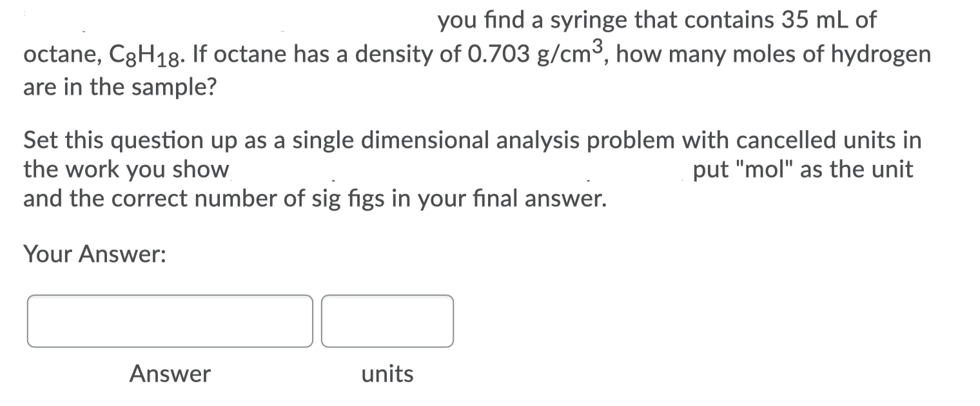The image size is (980, 406).
Task: Select the "Answer" label below the box
Action: coord(170,374)
